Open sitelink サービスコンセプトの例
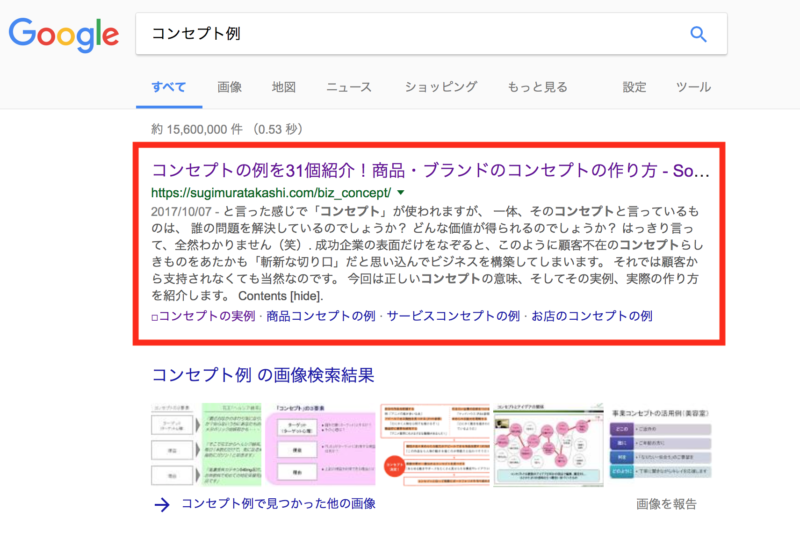This screenshot has width=800, height=546. [453, 316]
